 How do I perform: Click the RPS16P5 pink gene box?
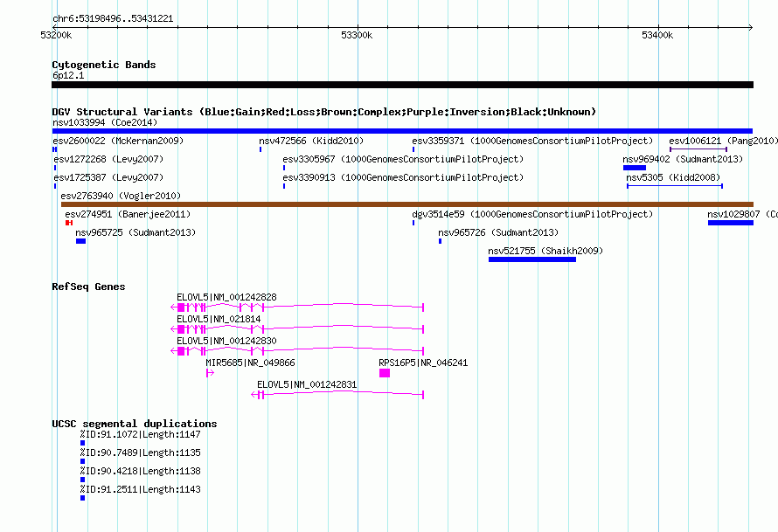point(385,373)
